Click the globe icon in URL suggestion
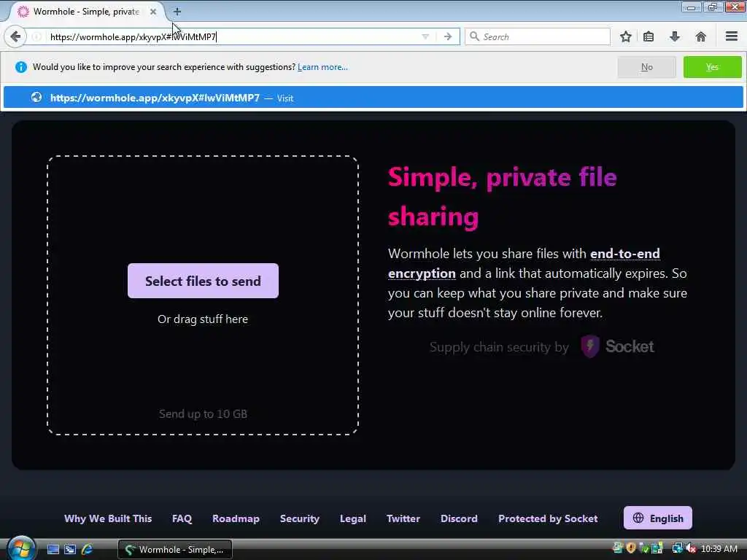The image size is (747, 560). click(36, 98)
